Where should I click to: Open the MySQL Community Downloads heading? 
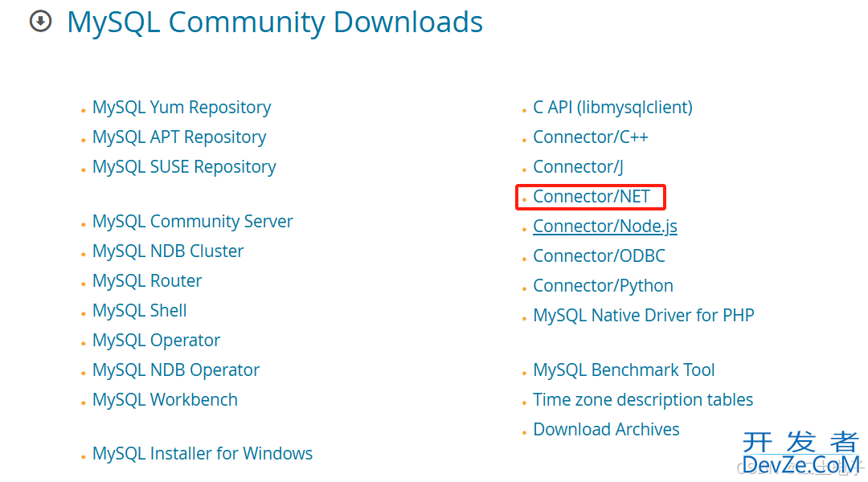pyautogui.click(x=275, y=22)
